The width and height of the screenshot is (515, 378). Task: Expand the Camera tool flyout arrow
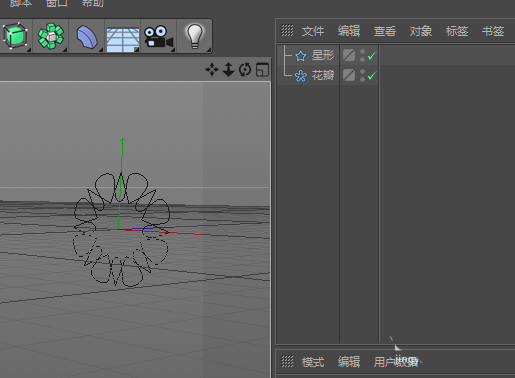pyautogui.click(x=173, y=50)
